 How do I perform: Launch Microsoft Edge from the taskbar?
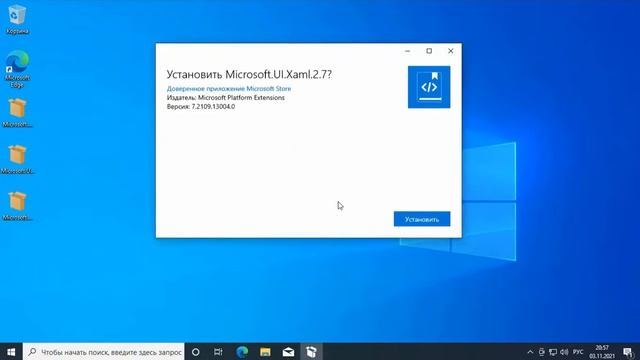point(242,352)
